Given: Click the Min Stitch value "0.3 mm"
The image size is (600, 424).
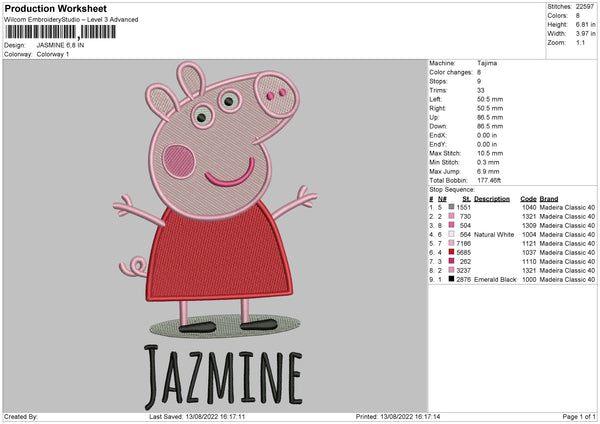Looking at the screenshot, I should point(488,162).
